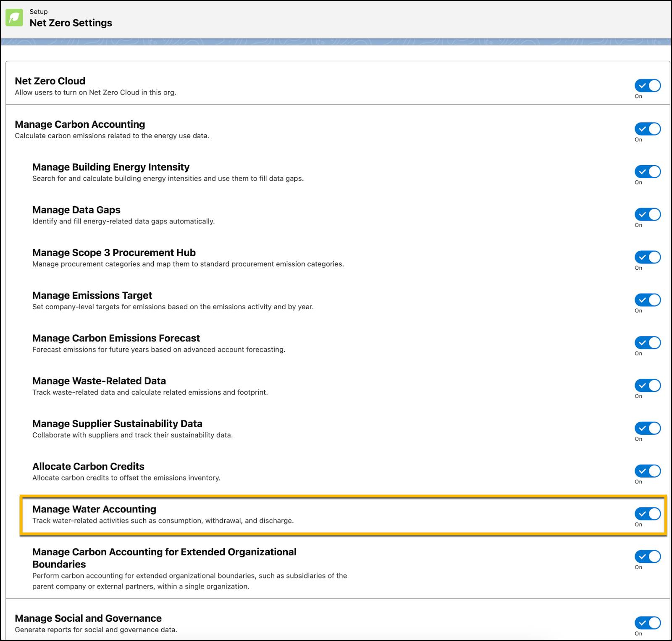672x641 pixels.
Task: Click the Setup breadcrumb label
Action: click(x=38, y=11)
